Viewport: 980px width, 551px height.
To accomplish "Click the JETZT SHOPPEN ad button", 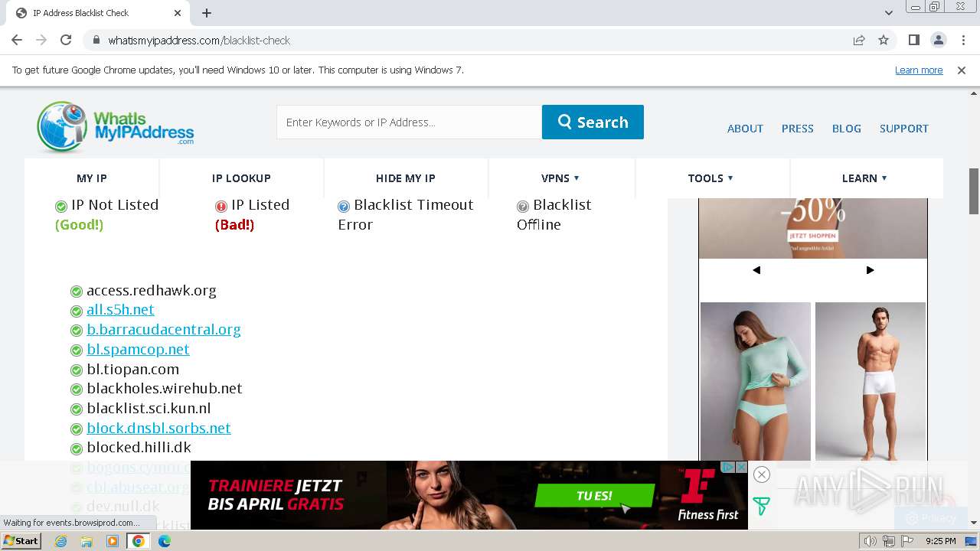I will pyautogui.click(x=812, y=236).
